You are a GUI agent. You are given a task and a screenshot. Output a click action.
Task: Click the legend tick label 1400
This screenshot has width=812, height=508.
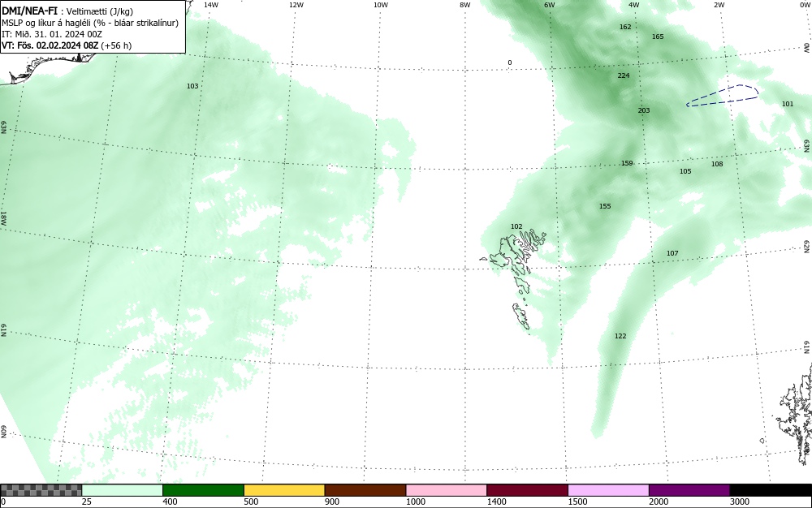pyautogui.click(x=496, y=502)
